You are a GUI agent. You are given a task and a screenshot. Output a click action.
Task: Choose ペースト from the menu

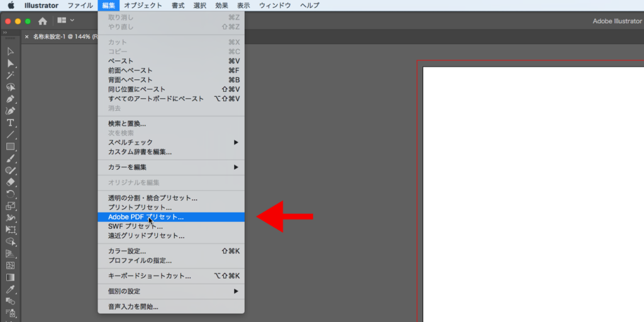pos(171,61)
